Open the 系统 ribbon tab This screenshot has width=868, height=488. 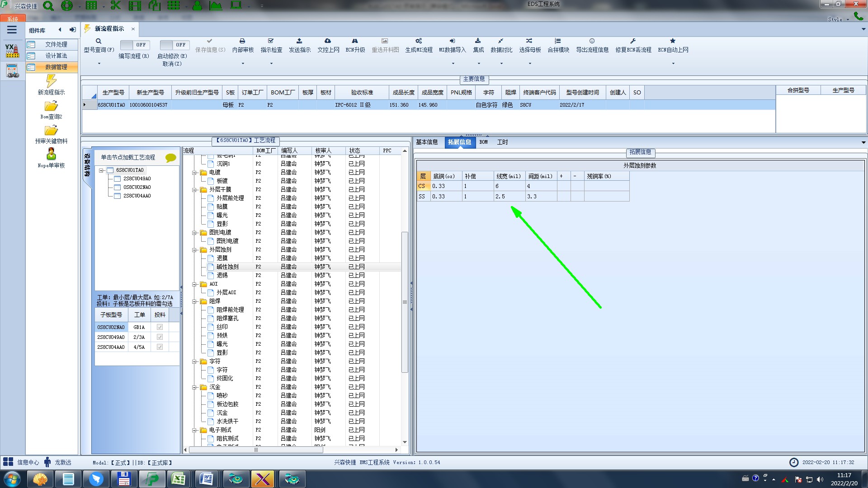[x=13, y=19]
